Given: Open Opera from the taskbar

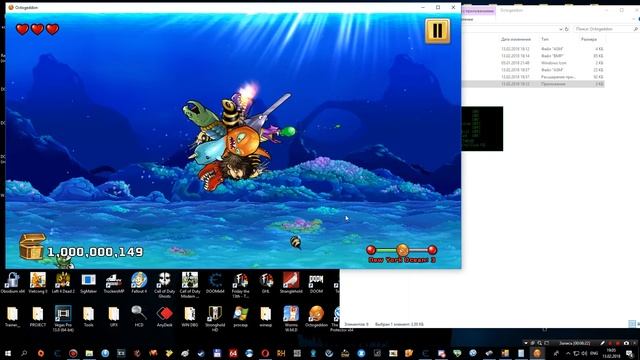Looking at the screenshot, I should click(265, 353).
